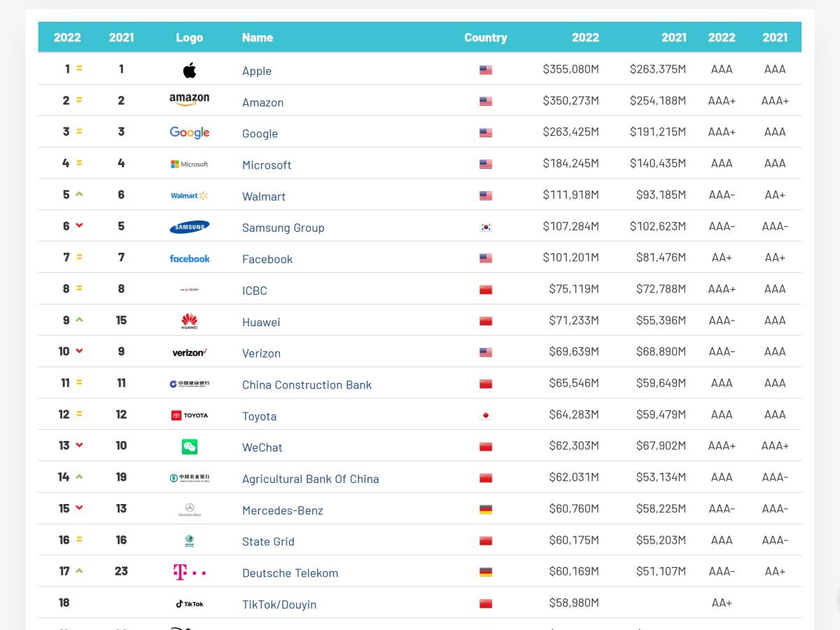Select the Amazon logo icon
840x630 pixels.
tap(189, 99)
